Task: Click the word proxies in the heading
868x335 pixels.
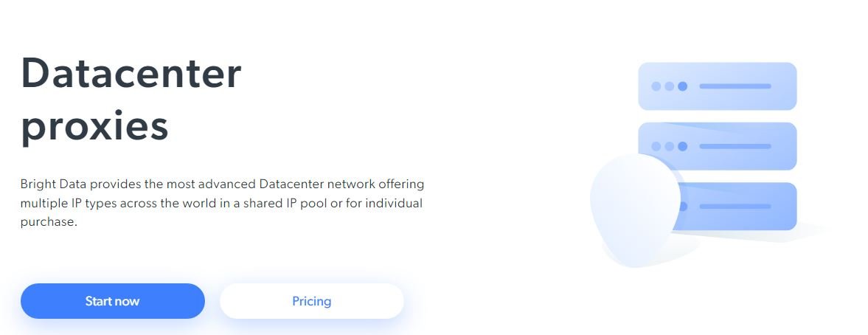Action: tap(94, 126)
